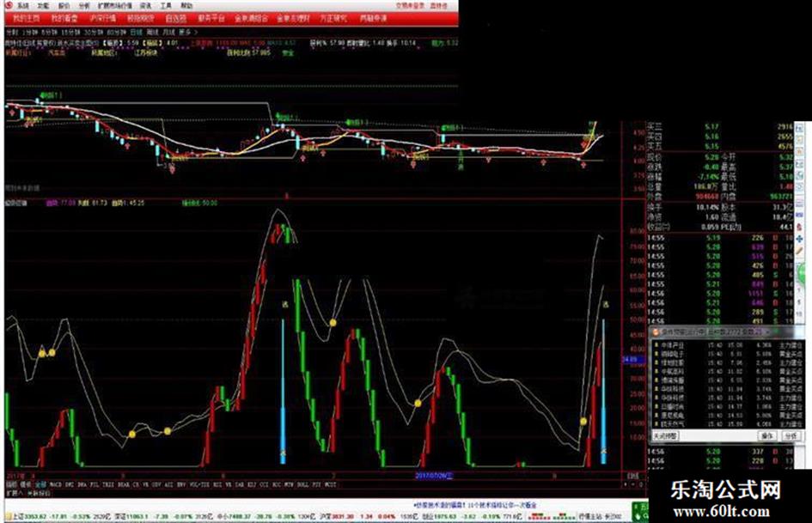Viewport: 812px width, 523px height.
Task: Open the 功能 menu
Action: [x=44, y=6]
